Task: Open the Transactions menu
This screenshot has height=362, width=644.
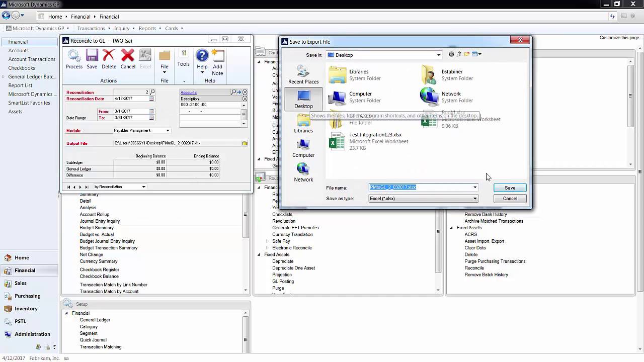Action: [x=94, y=29]
